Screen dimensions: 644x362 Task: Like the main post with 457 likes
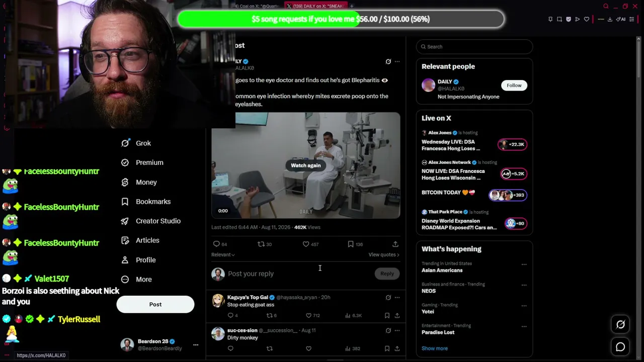(310, 244)
